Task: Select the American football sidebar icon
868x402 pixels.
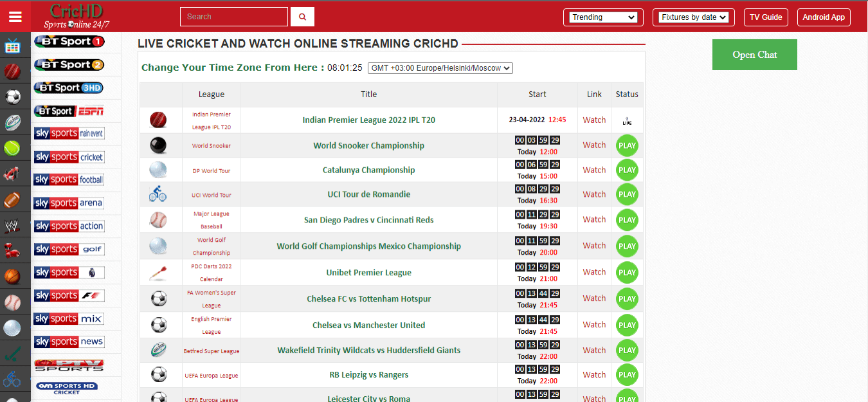Action: pyautogui.click(x=12, y=199)
